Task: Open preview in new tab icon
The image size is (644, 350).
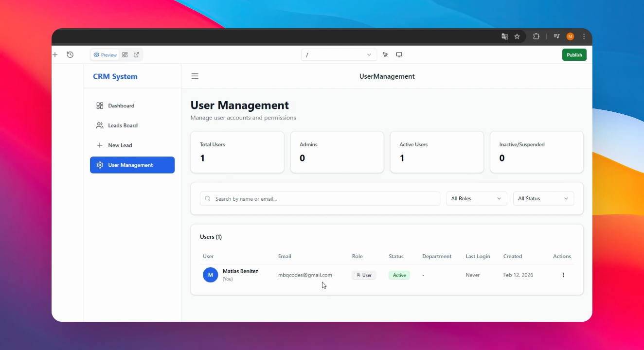Action: click(136, 55)
